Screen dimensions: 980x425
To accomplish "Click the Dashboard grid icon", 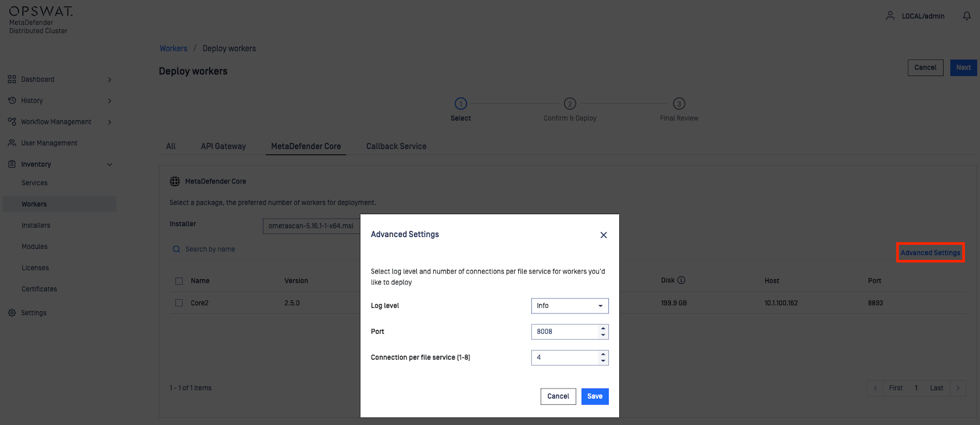I will (x=12, y=79).
